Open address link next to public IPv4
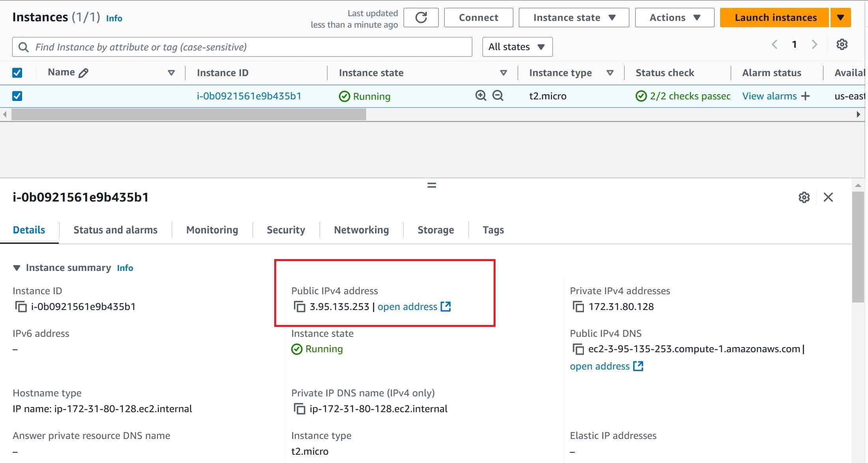The image size is (868, 463). point(407,306)
